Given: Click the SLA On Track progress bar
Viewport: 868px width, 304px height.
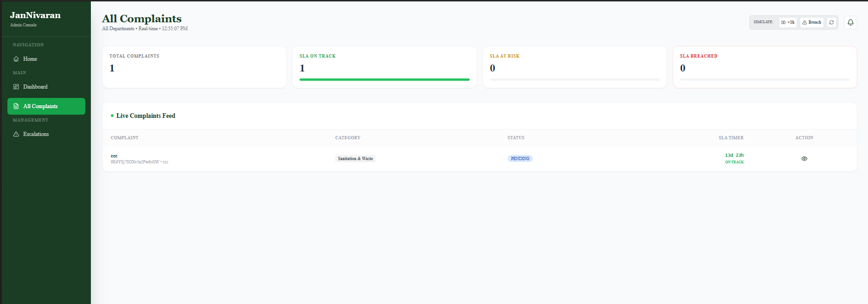Looking at the screenshot, I should 384,79.
